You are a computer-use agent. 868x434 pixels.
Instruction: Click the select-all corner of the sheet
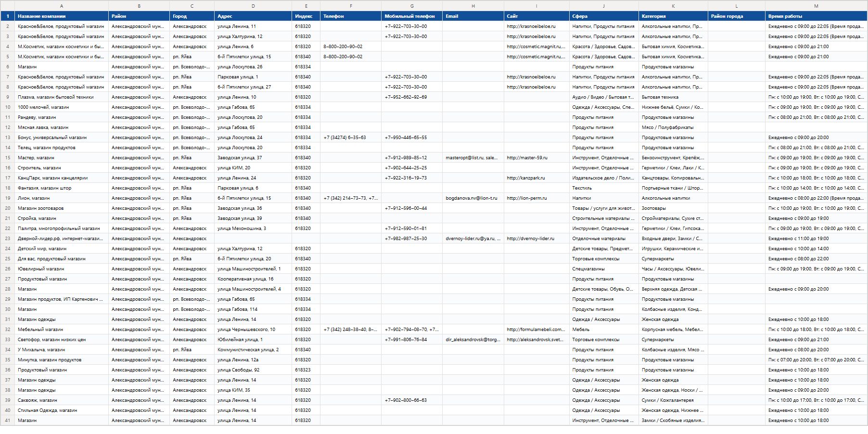(8, 6)
